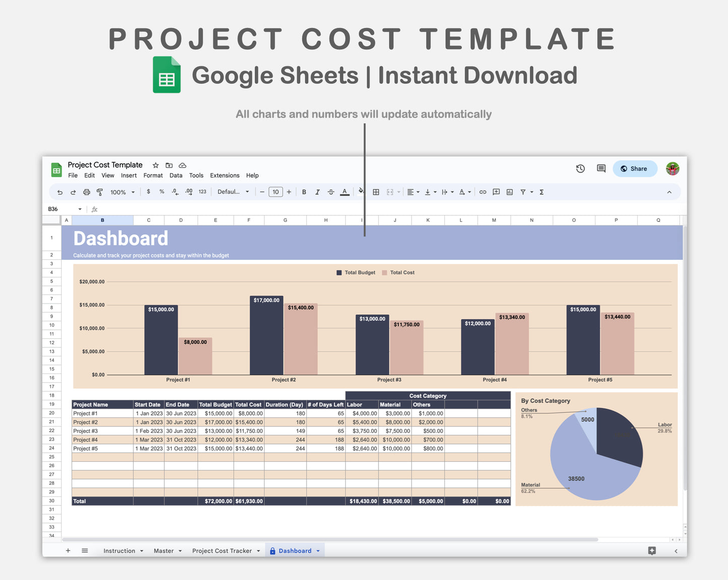Viewport: 728px width, 580px height.
Task: Open the zoom level dropdown
Action: [122, 192]
